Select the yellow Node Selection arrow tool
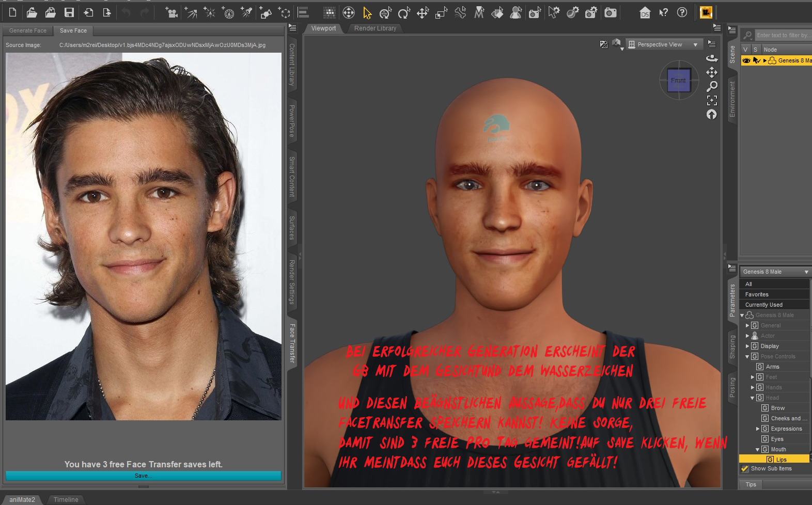This screenshot has width=812, height=505. point(367,12)
